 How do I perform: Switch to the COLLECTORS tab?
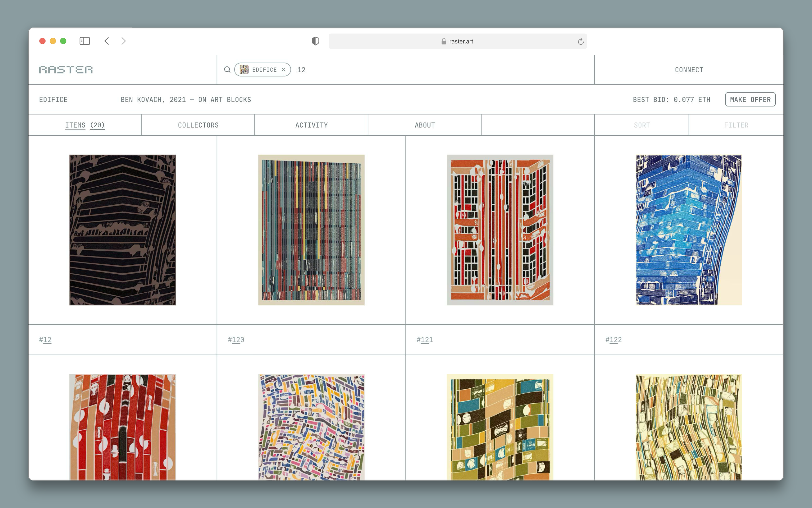[198, 125]
